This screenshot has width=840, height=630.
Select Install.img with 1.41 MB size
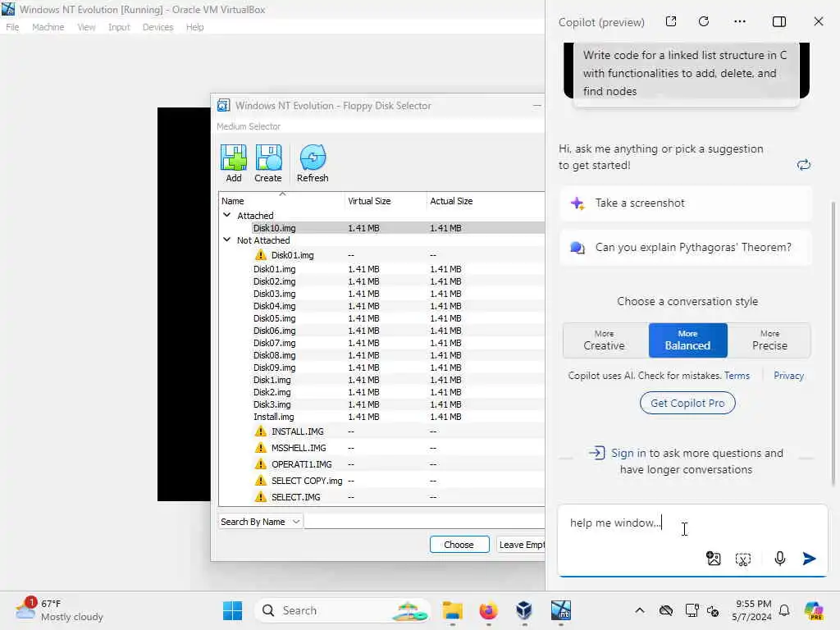point(381,417)
